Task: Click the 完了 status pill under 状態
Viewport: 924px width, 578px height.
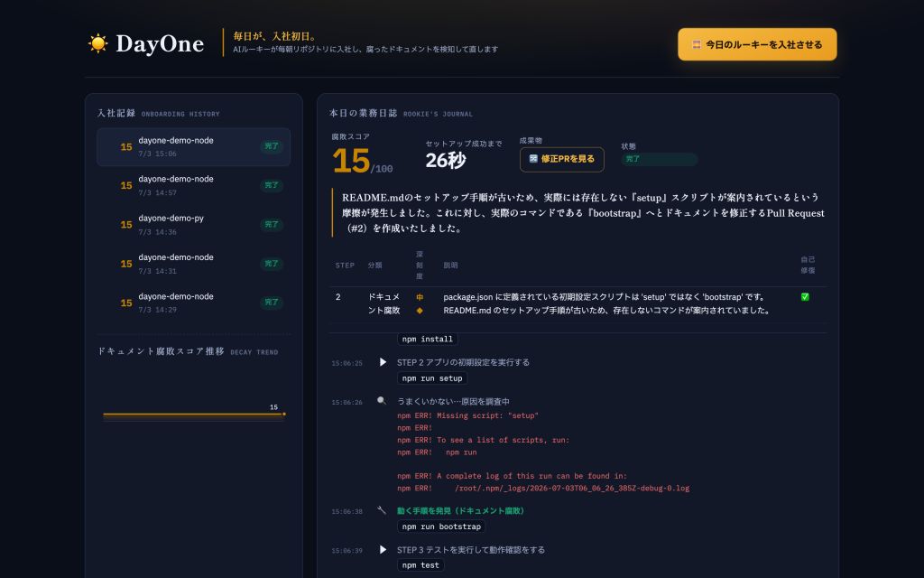Action: pos(659,159)
